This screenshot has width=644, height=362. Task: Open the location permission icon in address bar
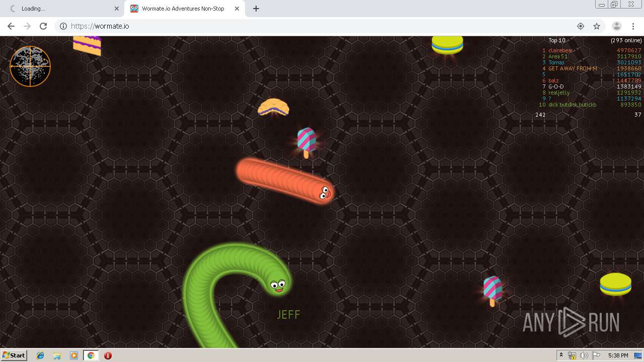point(581,26)
